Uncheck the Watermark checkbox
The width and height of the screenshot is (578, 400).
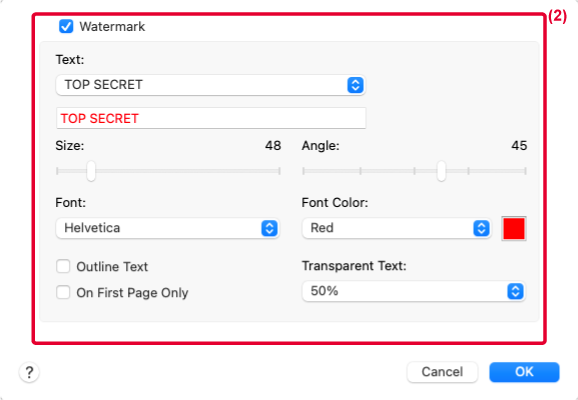(66, 27)
